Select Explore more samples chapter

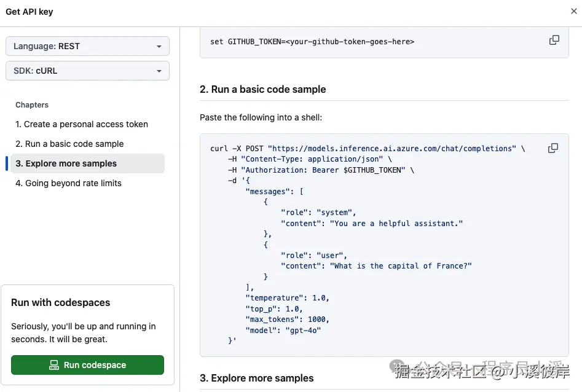(66, 163)
